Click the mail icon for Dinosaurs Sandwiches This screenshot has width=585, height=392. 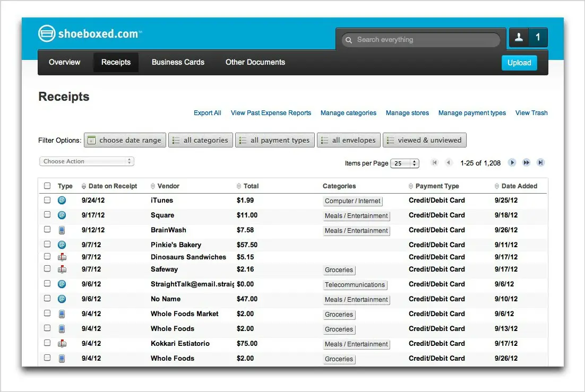[x=62, y=257]
